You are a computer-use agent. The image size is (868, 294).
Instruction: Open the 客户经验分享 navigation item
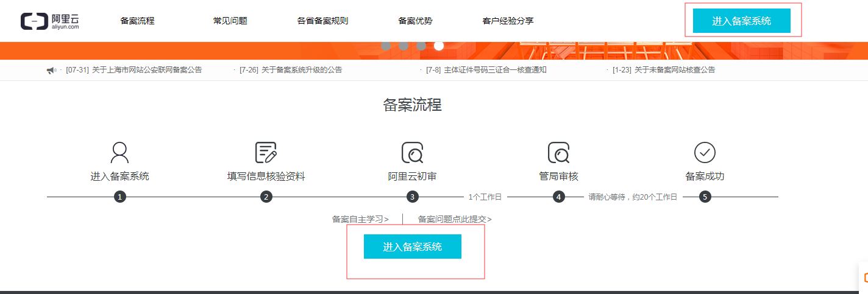(508, 21)
